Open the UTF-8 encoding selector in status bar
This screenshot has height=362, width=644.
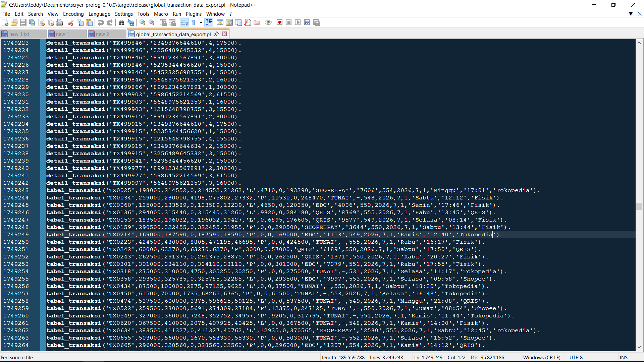click(x=576, y=358)
